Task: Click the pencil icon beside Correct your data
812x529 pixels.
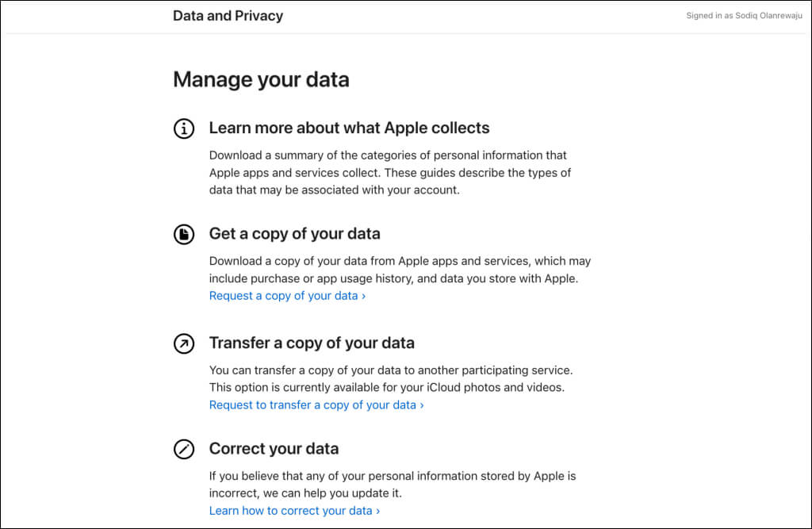Action: 184,449
